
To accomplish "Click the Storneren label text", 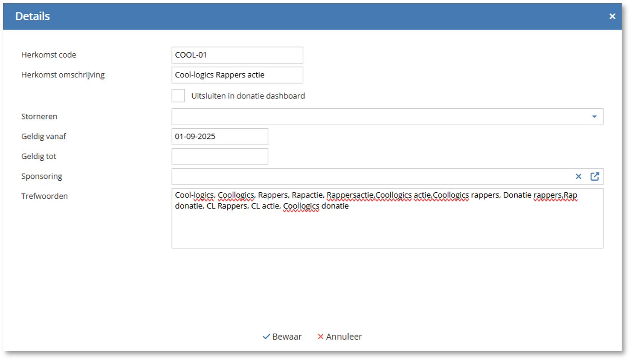I will 39,117.
